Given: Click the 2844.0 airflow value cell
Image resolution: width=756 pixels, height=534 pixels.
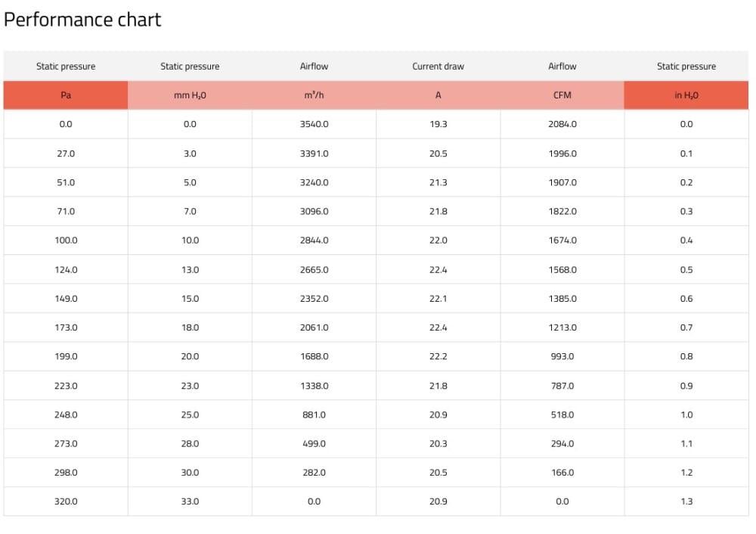Looking at the screenshot, I should point(314,241).
